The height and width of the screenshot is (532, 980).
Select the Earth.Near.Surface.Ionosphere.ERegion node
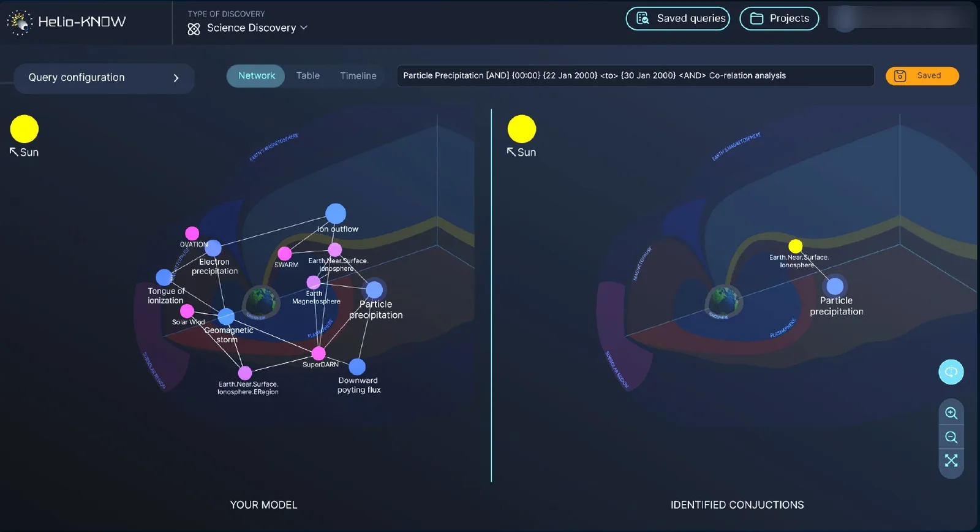245,373
